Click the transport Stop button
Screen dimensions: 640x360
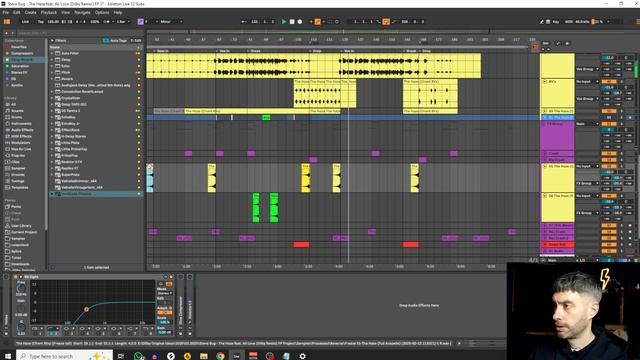[x=292, y=22]
